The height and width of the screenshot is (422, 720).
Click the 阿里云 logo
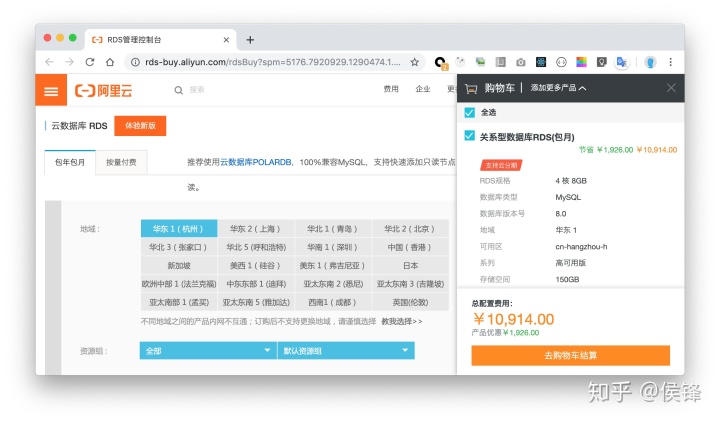[x=103, y=90]
